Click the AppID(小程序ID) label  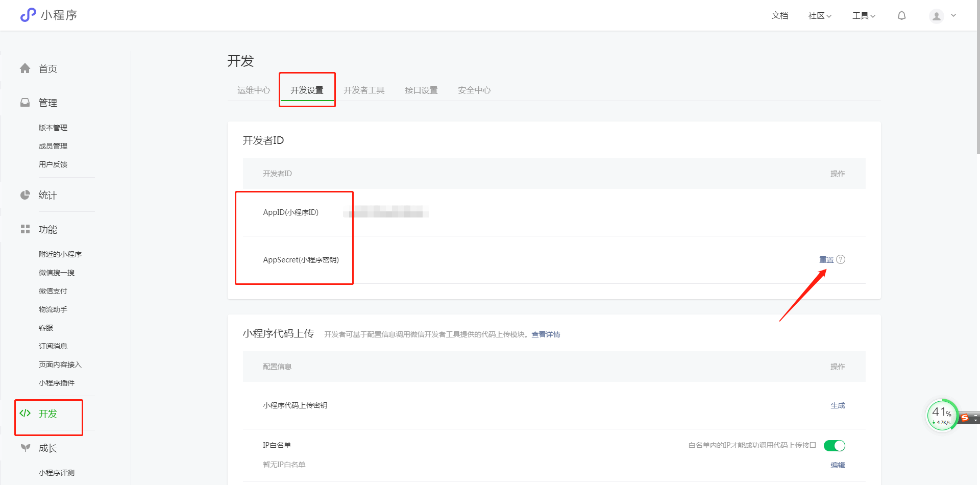291,212
